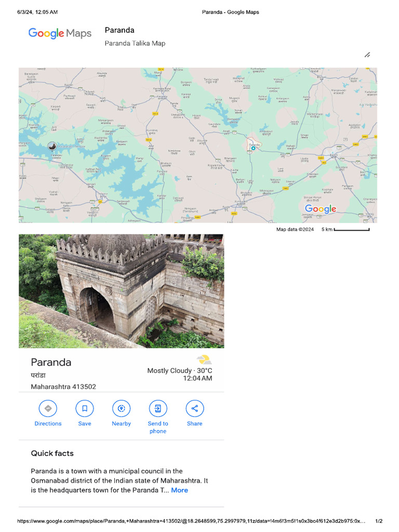Click the print timestamp '6/3/24, 12:05 AM'

pyautogui.click(x=37, y=12)
